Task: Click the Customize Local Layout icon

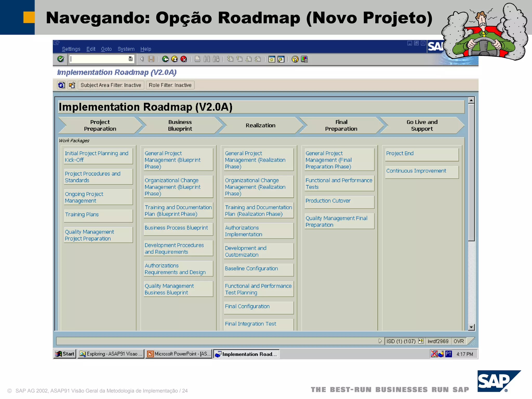Action: click(x=304, y=59)
